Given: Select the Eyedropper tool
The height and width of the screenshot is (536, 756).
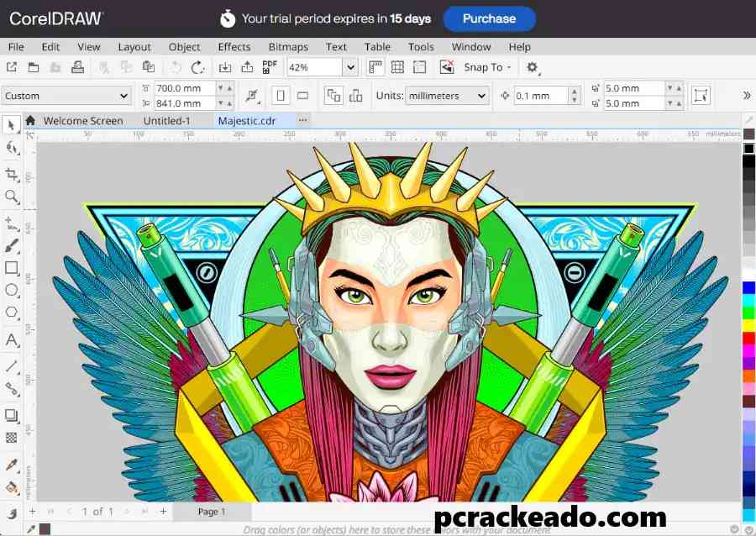Looking at the screenshot, I should coord(12,465).
